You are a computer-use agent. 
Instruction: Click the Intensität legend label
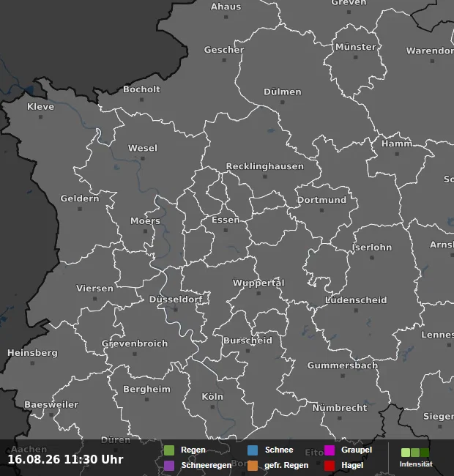[x=416, y=464]
